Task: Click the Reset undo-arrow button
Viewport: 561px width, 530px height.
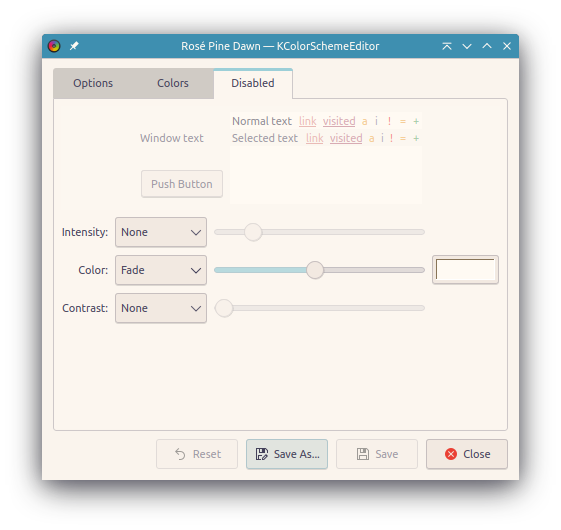Action: click(197, 454)
